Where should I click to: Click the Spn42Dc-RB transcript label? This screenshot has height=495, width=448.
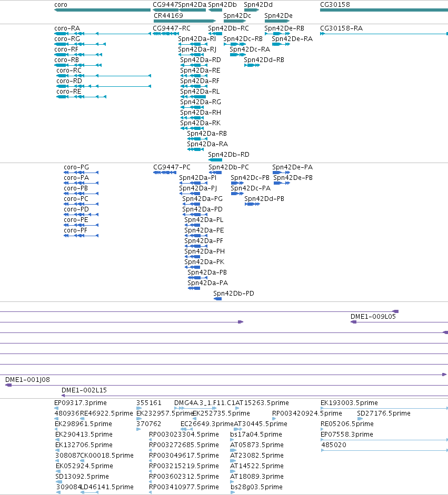click(243, 39)
